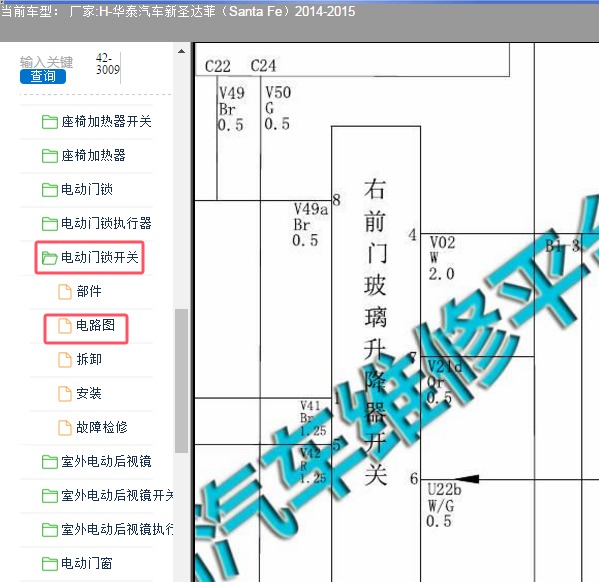
Task: Click folder icon beside 室外电动后视镜执行
Action: point(50,530)
